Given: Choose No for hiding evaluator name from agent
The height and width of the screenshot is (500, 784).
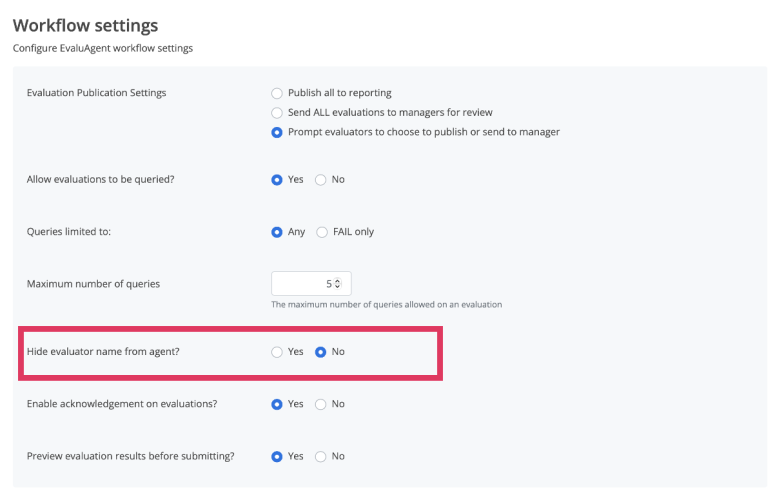Looking at the screenshot, I should click(321, 352).
